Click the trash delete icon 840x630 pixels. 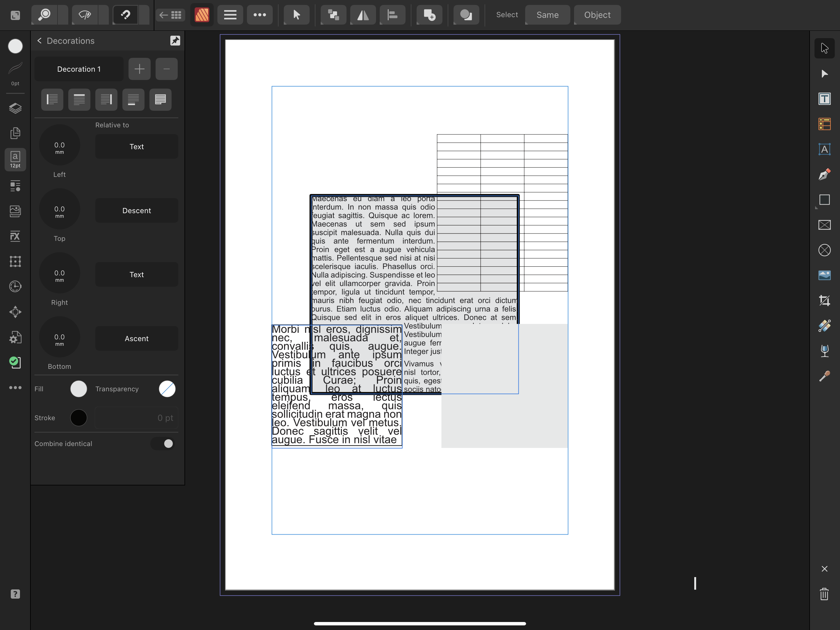tap(824, 594)
